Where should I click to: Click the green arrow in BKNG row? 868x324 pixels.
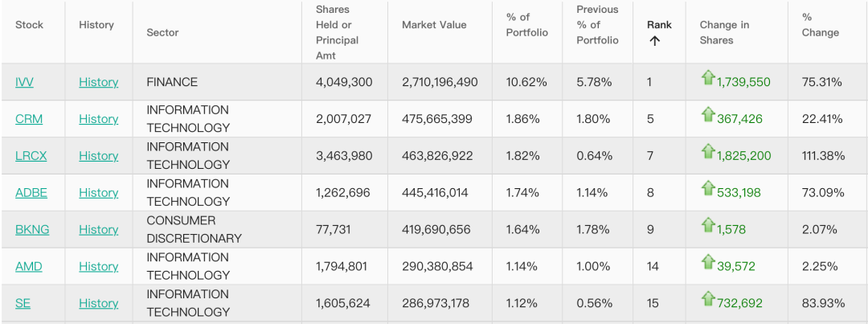707,226
